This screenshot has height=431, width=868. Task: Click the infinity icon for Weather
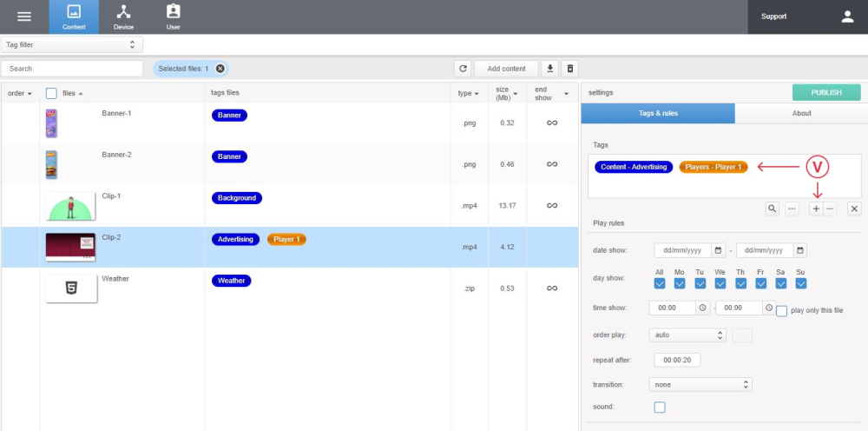[x=552, y=288]
